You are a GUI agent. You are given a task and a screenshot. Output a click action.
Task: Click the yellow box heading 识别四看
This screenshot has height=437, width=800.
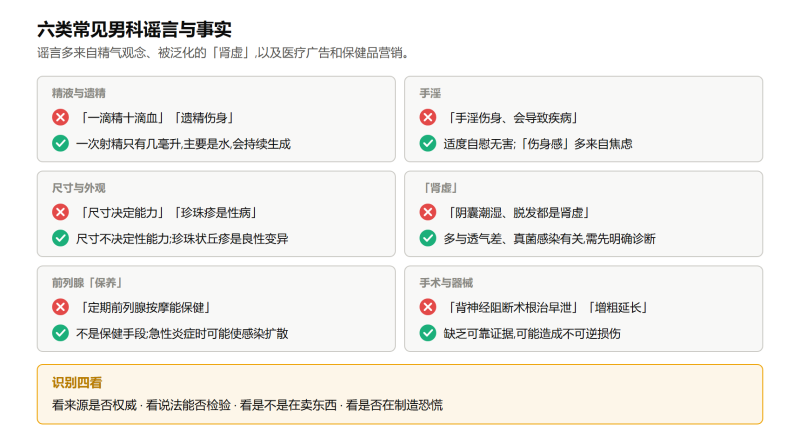point(77,382)
